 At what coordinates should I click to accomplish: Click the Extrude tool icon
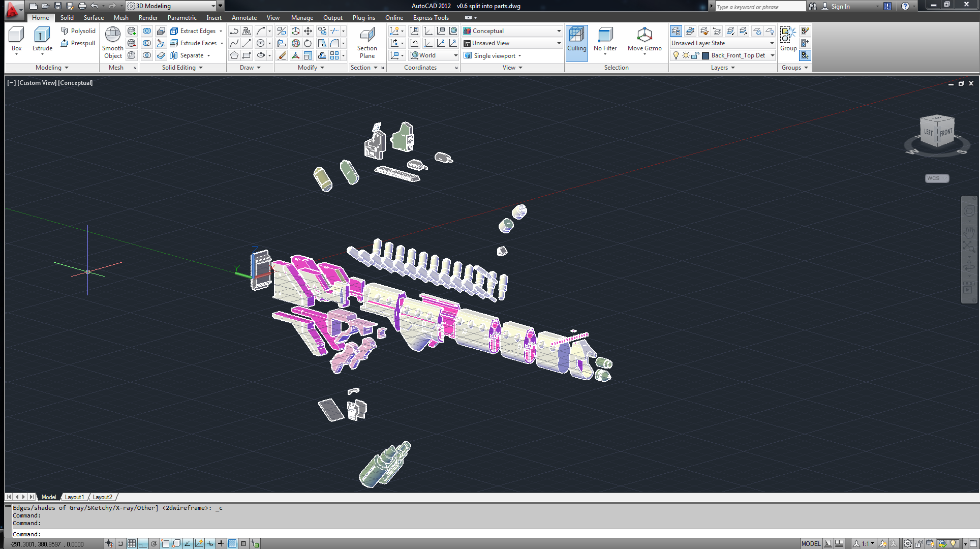pos(42,36)
